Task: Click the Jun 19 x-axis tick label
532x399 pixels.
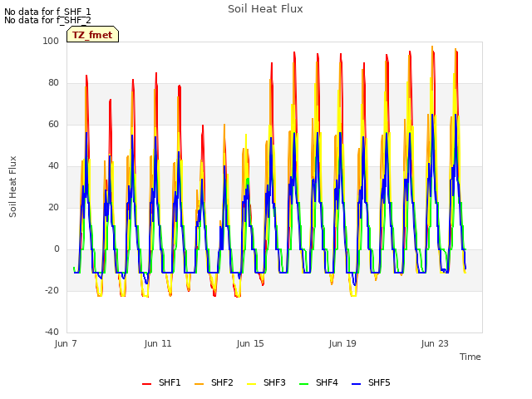Action: click(342, 343)
